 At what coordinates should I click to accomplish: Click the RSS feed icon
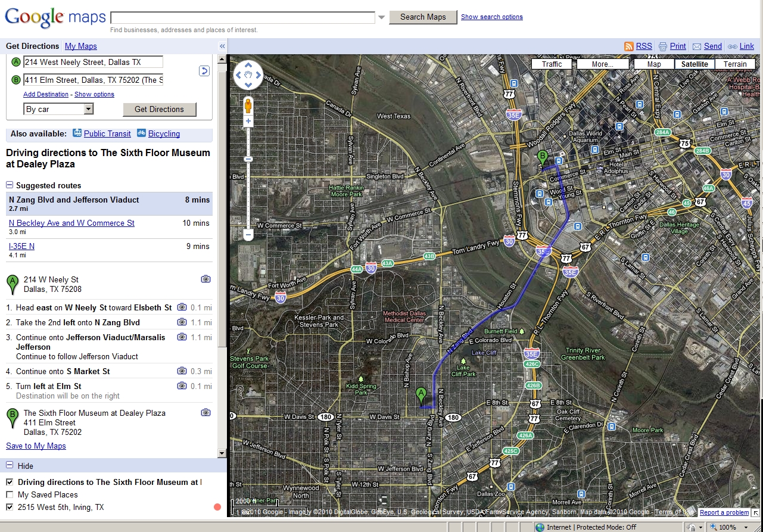pyautogui.click(x=628, y=46)
